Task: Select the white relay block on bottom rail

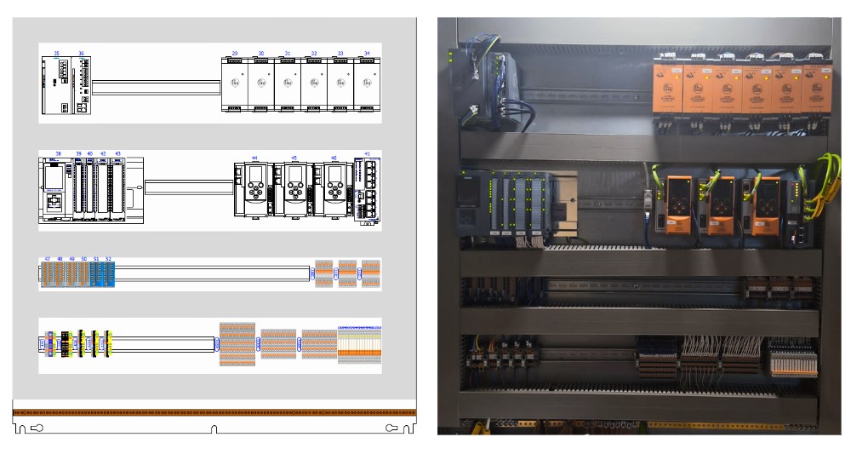Action: tap(359, 345)
